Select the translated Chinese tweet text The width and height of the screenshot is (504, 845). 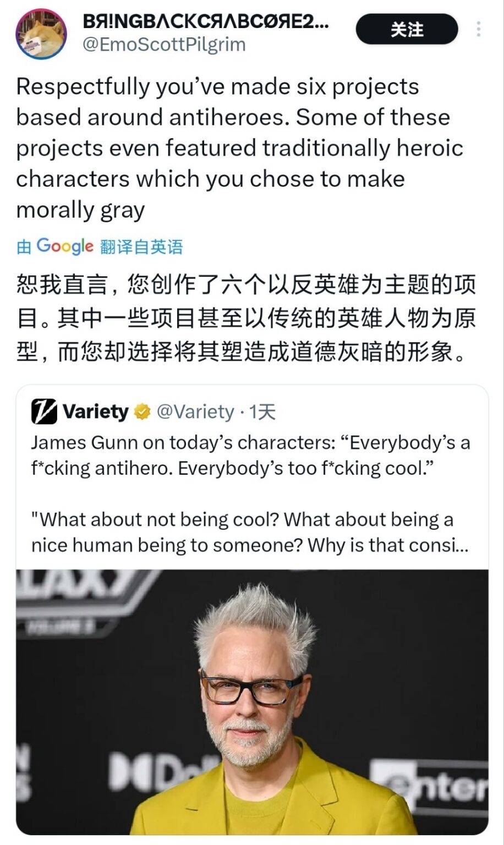click(246, 319)
